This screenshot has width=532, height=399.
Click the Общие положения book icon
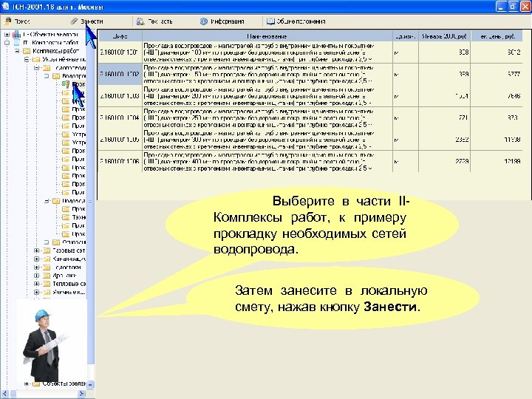[x=270, y=21]
